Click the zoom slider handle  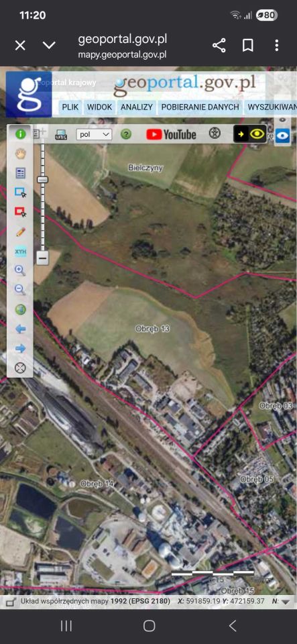pos(42,180)
